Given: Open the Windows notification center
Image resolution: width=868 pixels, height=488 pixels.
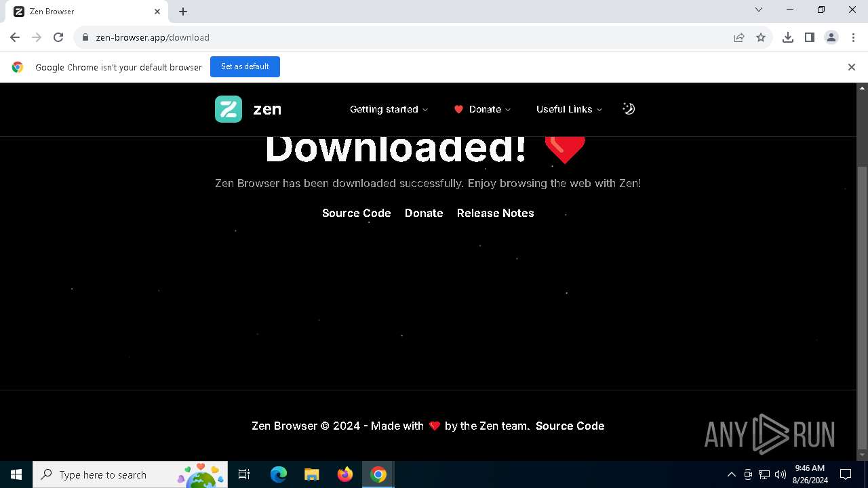Looking at the screenshot, I should (846, 474).
